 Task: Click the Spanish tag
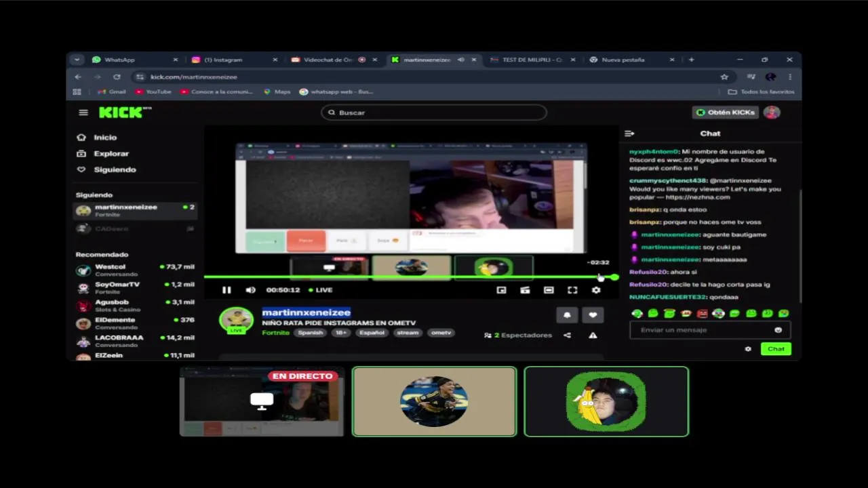pos(311,333)
